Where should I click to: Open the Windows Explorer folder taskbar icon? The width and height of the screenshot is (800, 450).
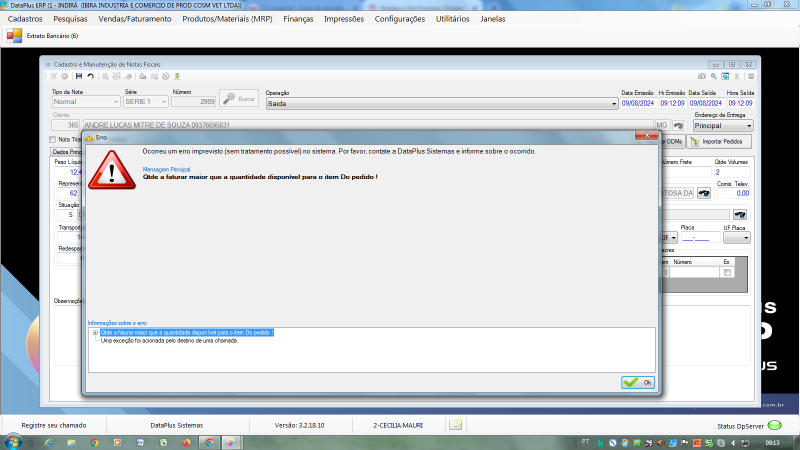click(71, 442)
